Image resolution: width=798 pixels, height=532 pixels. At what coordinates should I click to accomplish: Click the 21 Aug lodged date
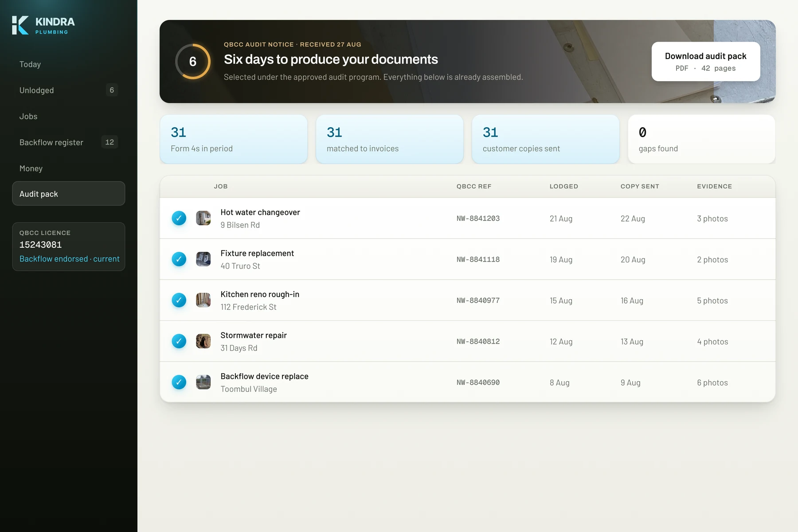pyautogui.click(x=561, y=219)
